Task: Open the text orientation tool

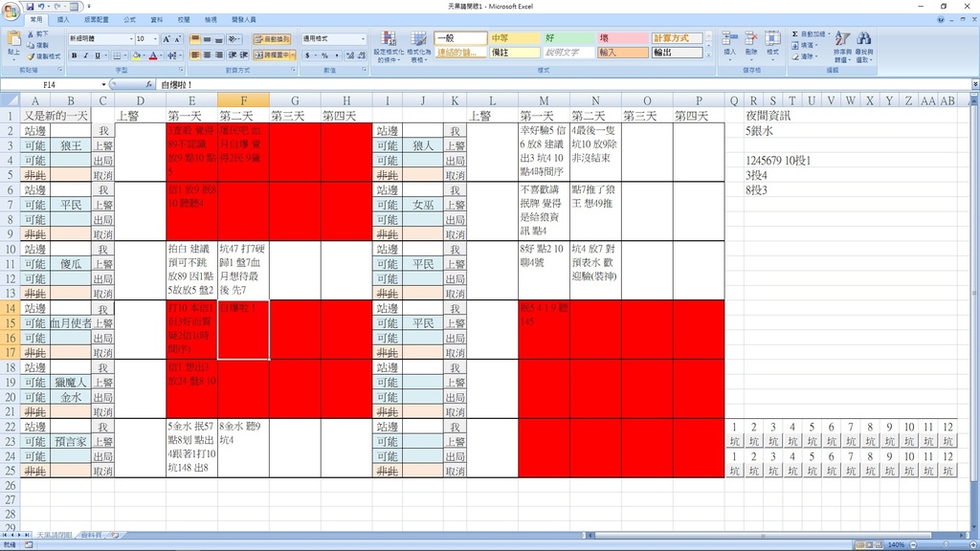Action: click(x=234, y=38)
